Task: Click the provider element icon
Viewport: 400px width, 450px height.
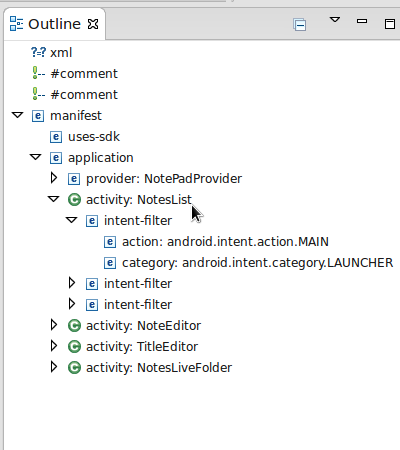Action: (x=74, y=179)
